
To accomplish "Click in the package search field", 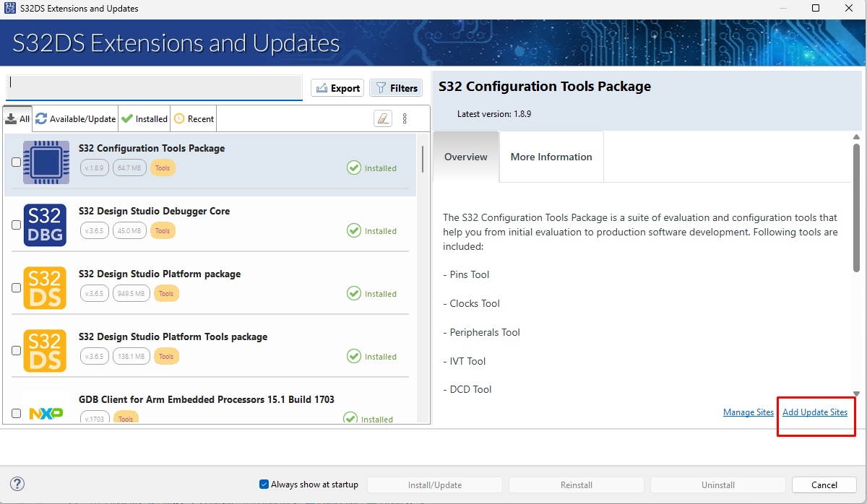I will pos(154,87).
